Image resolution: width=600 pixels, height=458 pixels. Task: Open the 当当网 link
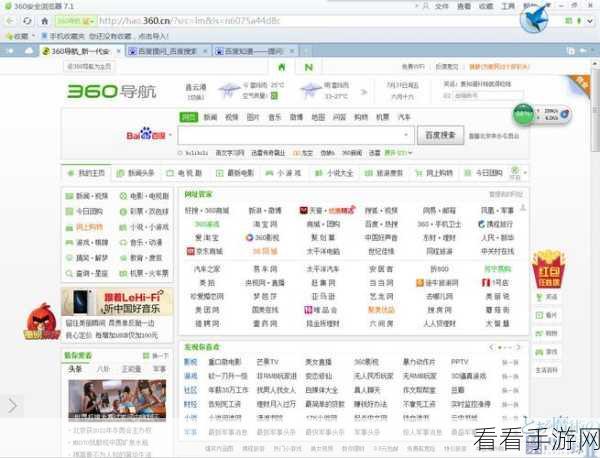point(381,283)
